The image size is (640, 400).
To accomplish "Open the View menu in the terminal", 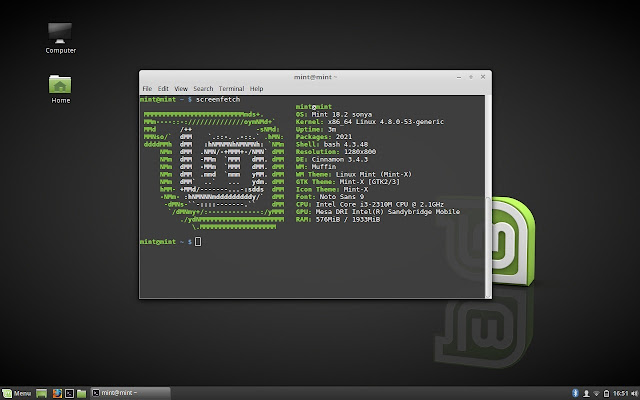I will [181, 89].
